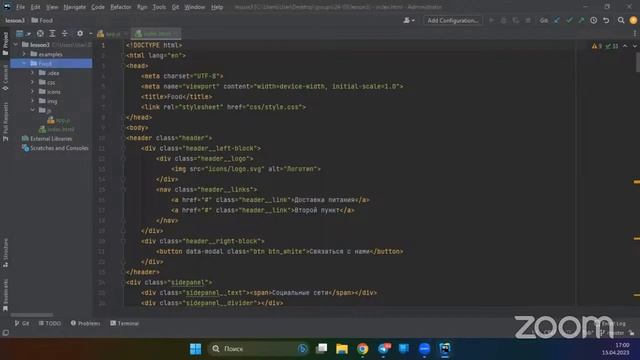
Task: Click the warnings count indicator in editor
Action: coord(597,46)
